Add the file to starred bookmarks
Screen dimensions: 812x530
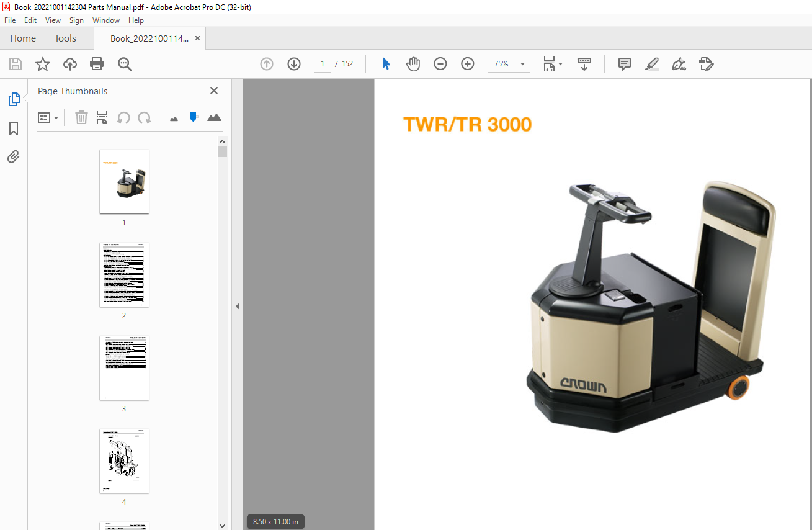pos(43,64)
